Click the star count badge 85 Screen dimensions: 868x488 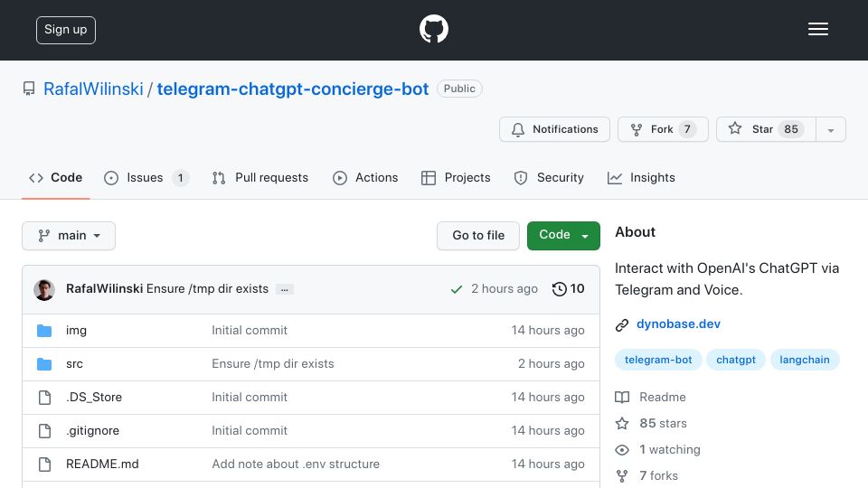[x=791, y=129]
